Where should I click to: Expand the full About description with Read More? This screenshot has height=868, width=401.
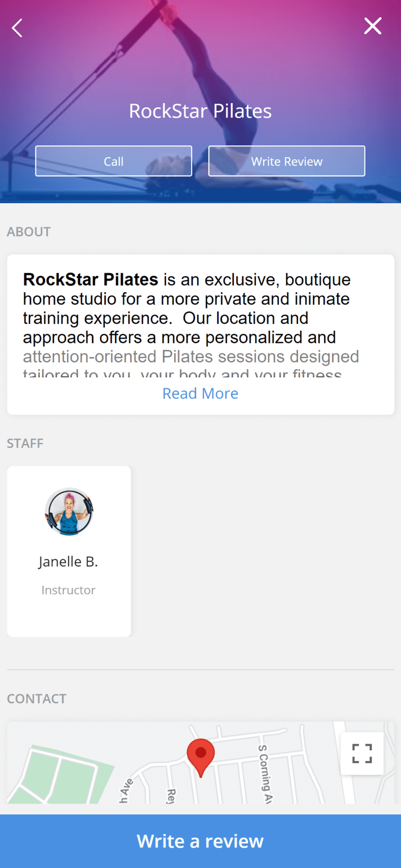click(200, 393)
